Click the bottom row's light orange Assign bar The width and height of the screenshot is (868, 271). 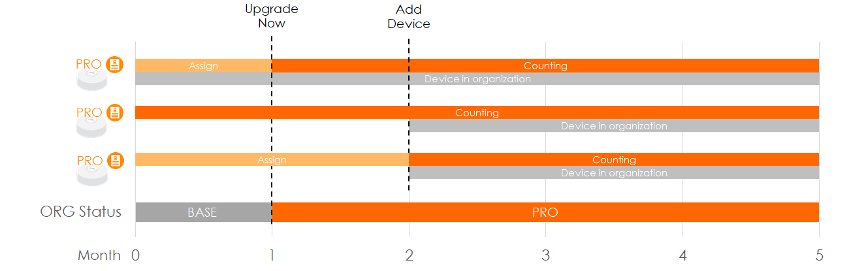(x=272, y=159)
